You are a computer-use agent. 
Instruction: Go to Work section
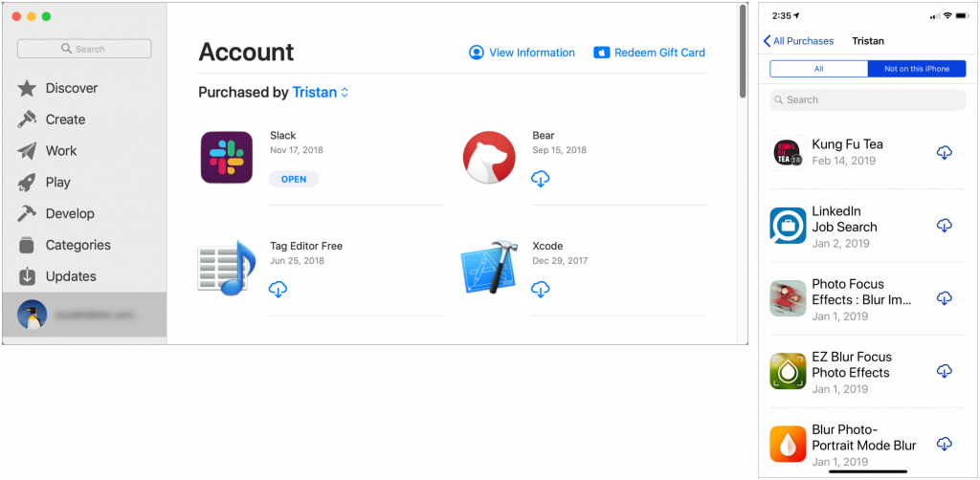point(61,151)
